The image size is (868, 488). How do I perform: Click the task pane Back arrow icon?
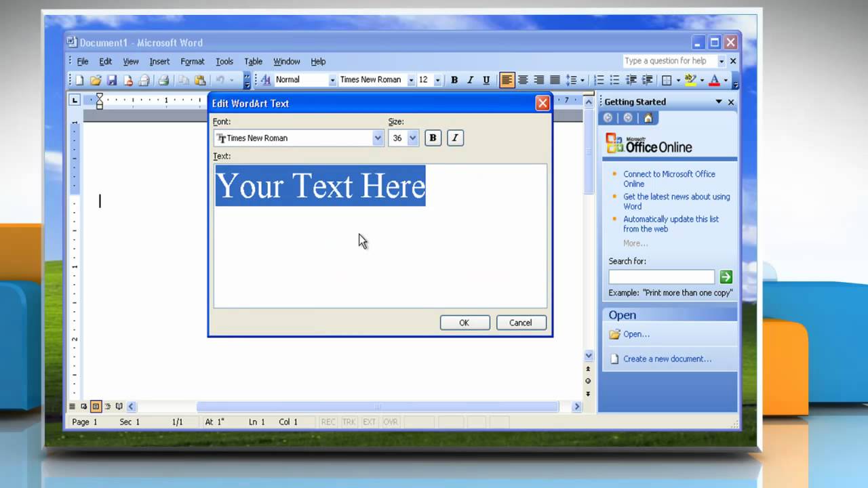click(608, 118)
